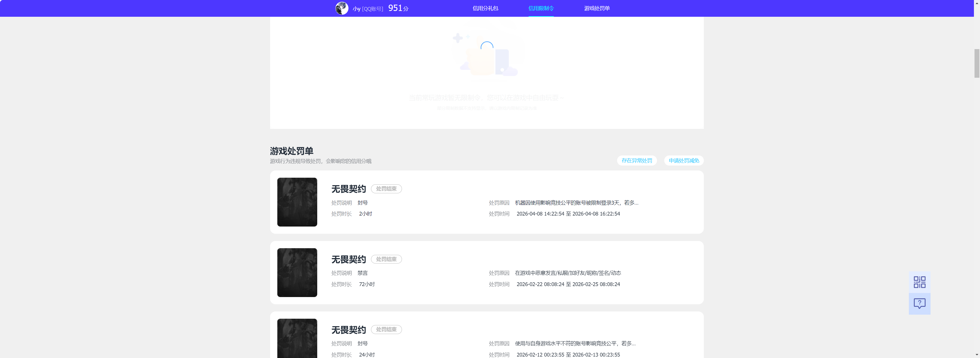Click the vertical scrollbar thumb
The image size is (980, 358).
pos(977,63)
